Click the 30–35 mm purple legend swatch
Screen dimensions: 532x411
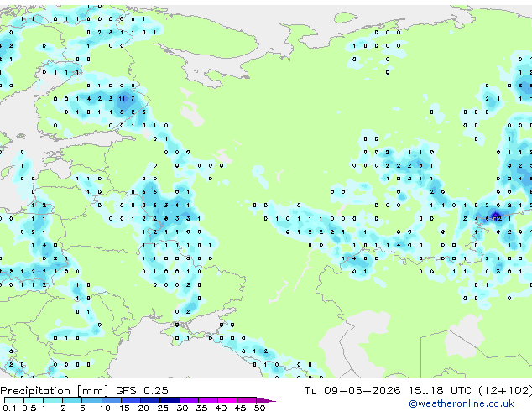[189, 400]
